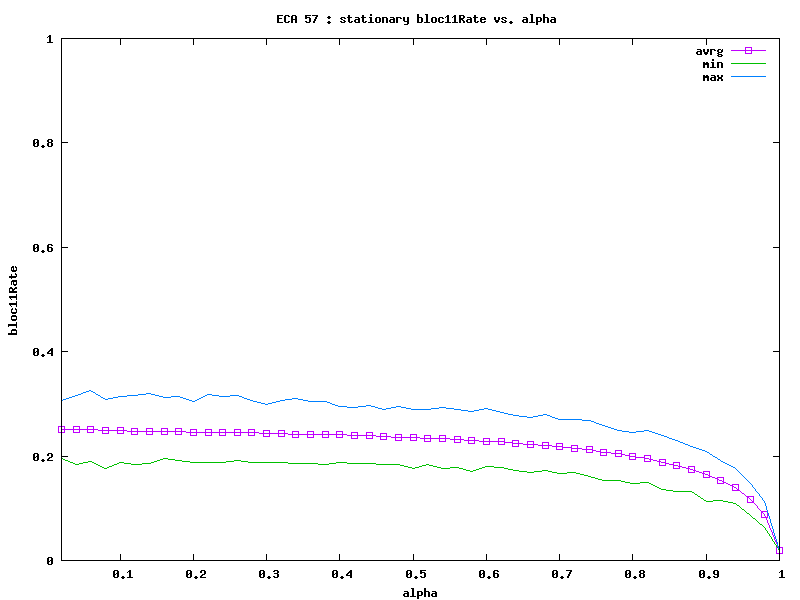The height and width of the screenshot is (600, 800).
Task: Click the x-axis tick label 0.1
Action: click(x=121, y=574)
